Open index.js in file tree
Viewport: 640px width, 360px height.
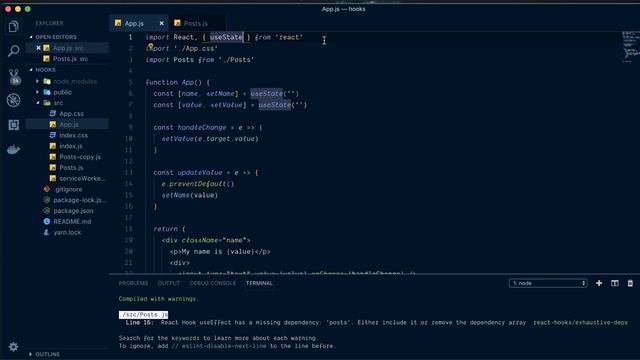tap(71, 146)
